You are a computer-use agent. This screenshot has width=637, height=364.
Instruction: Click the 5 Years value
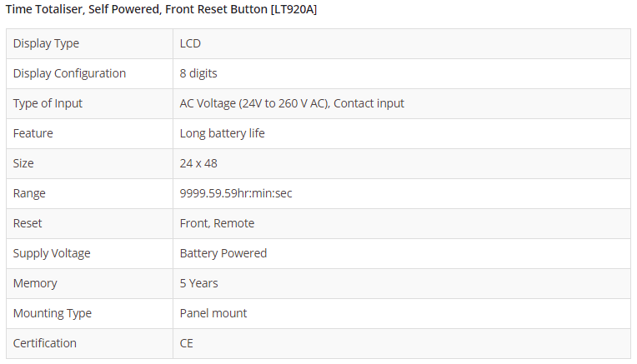[x=198, y=283]
